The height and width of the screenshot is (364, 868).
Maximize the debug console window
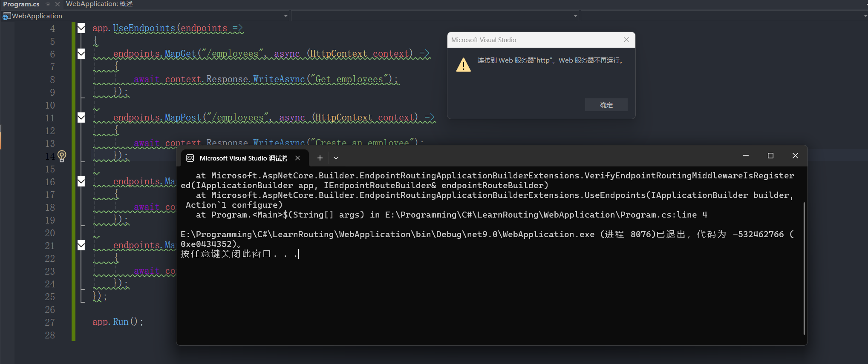point(770,156)
